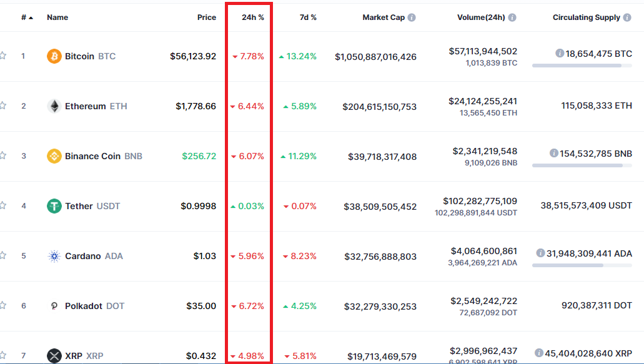This screenshot has height=364, width=644.
Task: Click the Binance Coin logo icon
Action: (x=54, y=156)
